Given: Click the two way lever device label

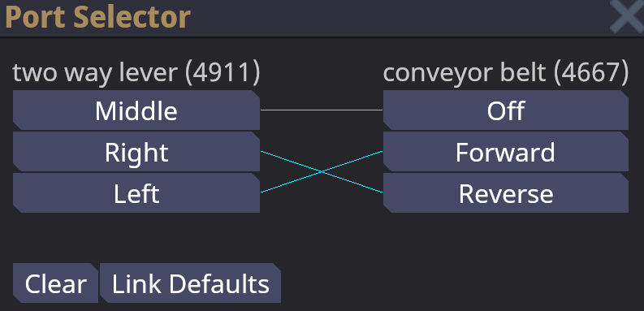Looking at the screenshot, I should click(x=136, y=72).
